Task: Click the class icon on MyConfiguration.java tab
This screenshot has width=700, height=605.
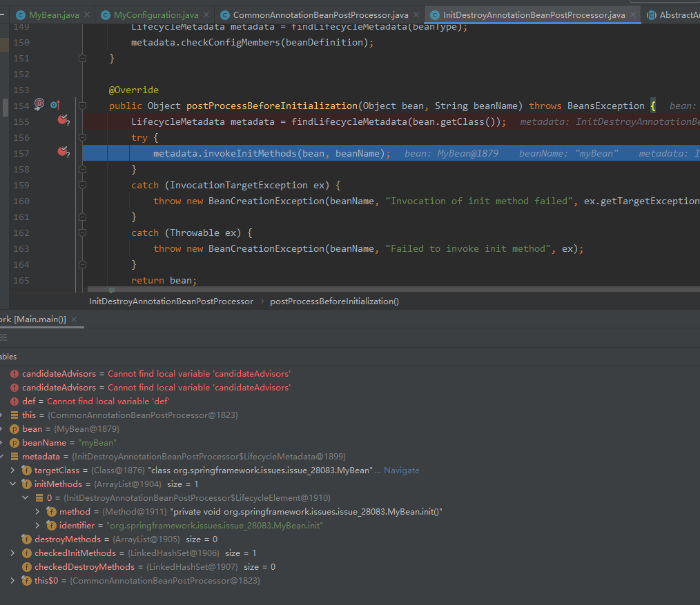Action: click(106, 15)
